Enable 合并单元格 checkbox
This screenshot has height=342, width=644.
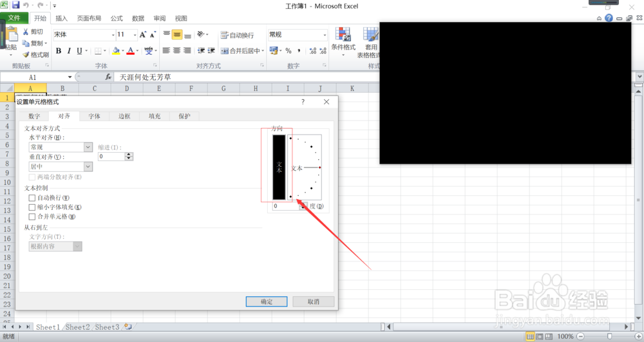[x=32, y=217]
